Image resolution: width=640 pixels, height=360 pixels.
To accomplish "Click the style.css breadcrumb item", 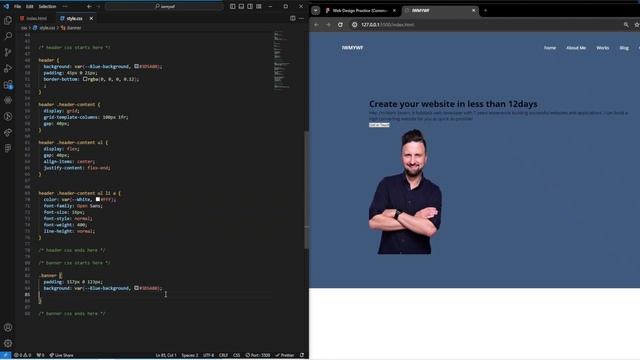I will click(44, 28).
